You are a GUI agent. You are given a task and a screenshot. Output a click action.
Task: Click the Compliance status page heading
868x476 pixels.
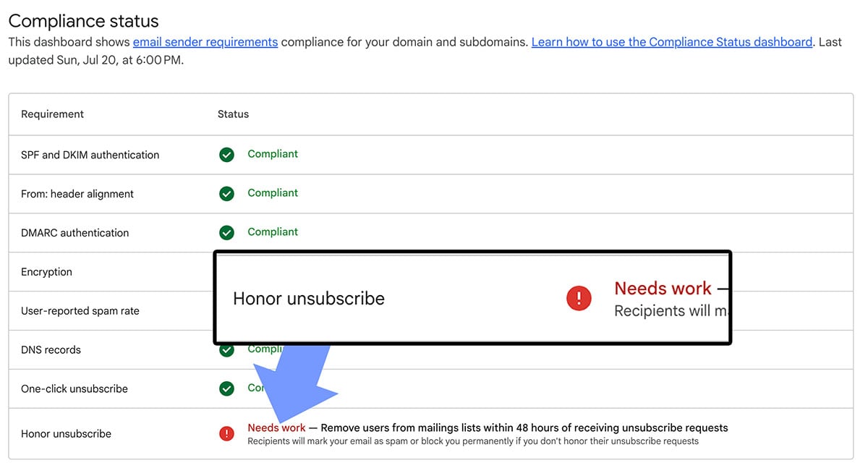(83, 21)
